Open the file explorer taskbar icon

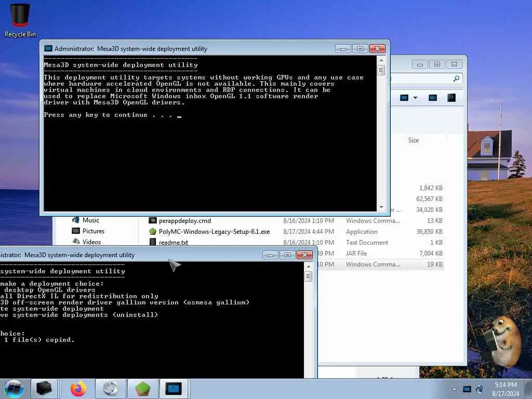coord(44,389)
